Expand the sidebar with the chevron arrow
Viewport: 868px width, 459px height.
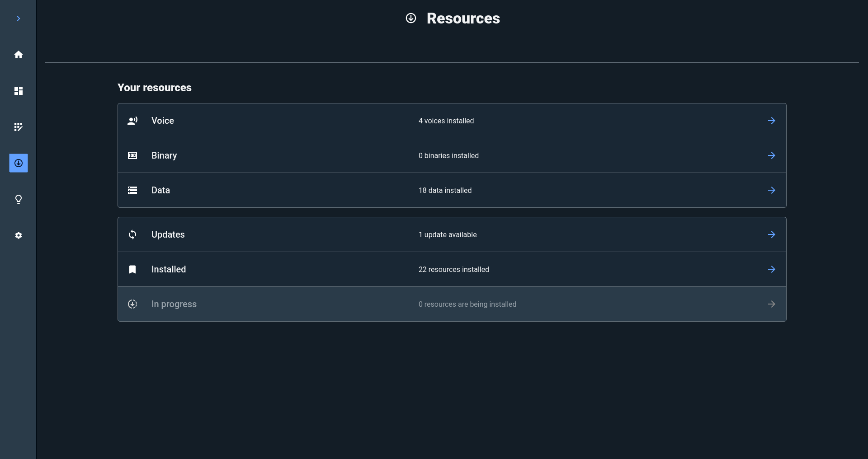click(19, 19)
